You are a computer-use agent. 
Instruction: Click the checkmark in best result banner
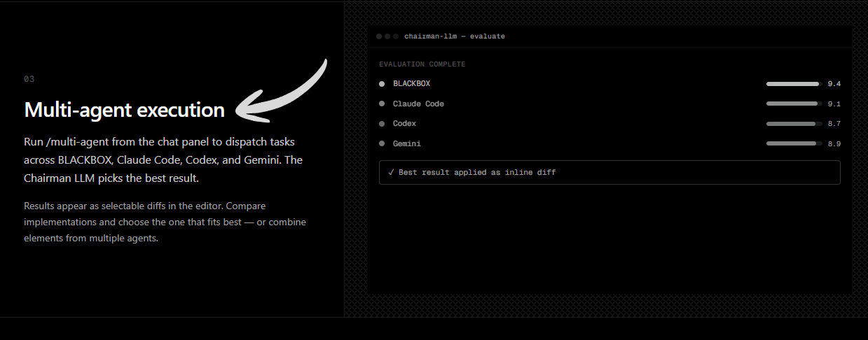click(390, 172)
